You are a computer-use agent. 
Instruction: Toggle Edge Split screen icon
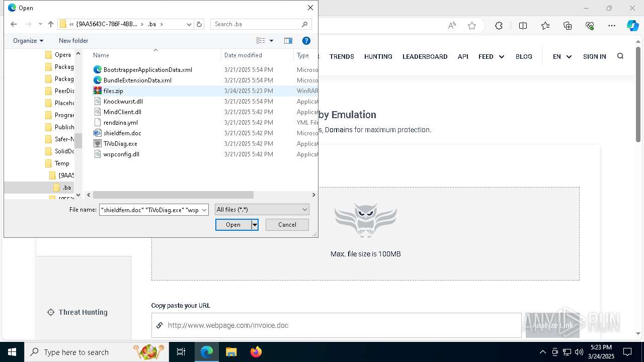523,26
